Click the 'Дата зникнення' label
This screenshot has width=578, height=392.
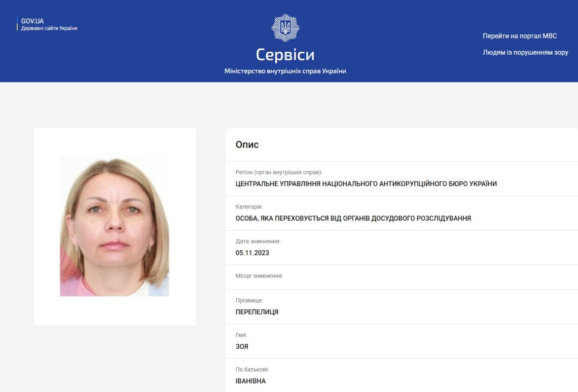click(x=258, y=241)
